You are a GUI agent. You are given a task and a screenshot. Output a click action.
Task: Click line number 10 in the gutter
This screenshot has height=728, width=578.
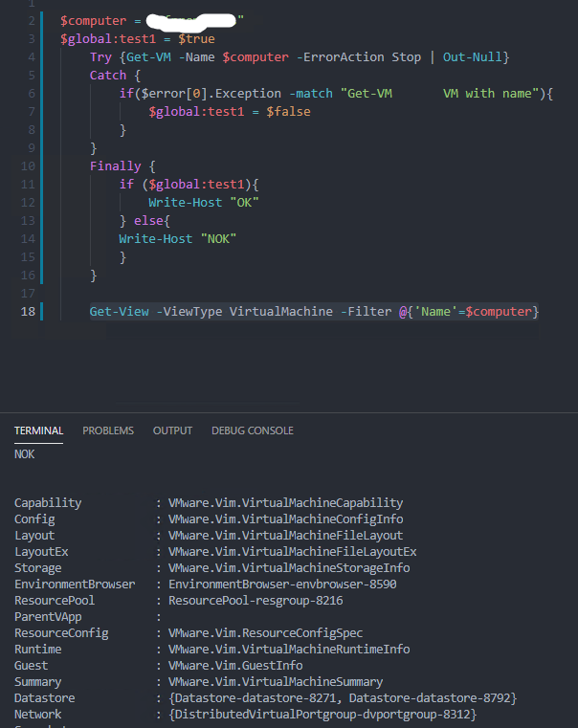click(28, 165)
